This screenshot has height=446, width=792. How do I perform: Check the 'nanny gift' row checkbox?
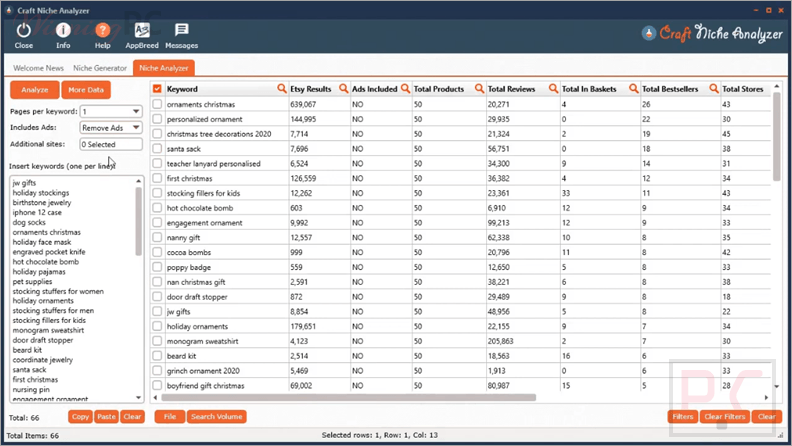click(x=157, y=237)
